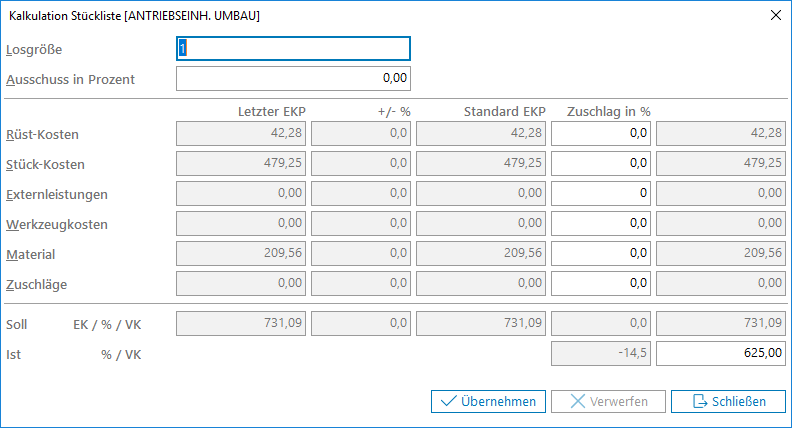Click Externleistungen Zuschlag in % field

tap(601, 193)
